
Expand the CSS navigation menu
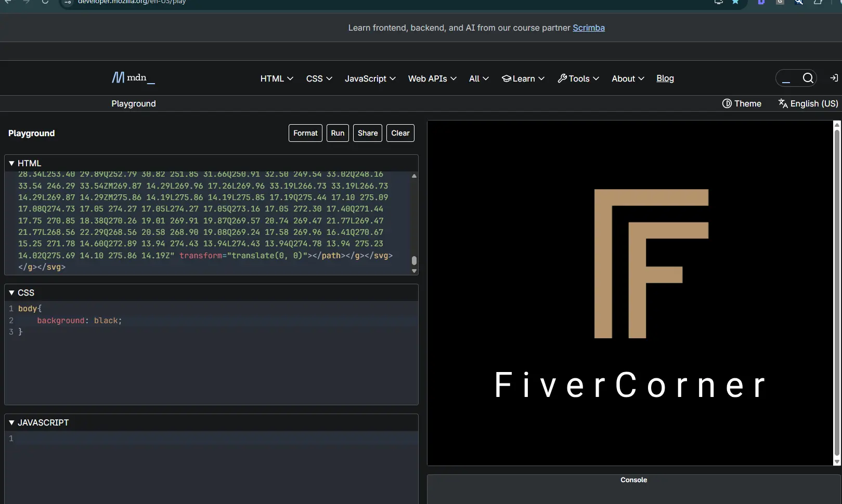click(x=319, y=78)
